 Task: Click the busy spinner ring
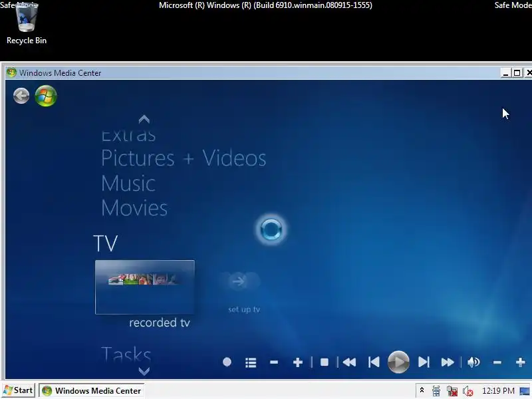point(271,229)
